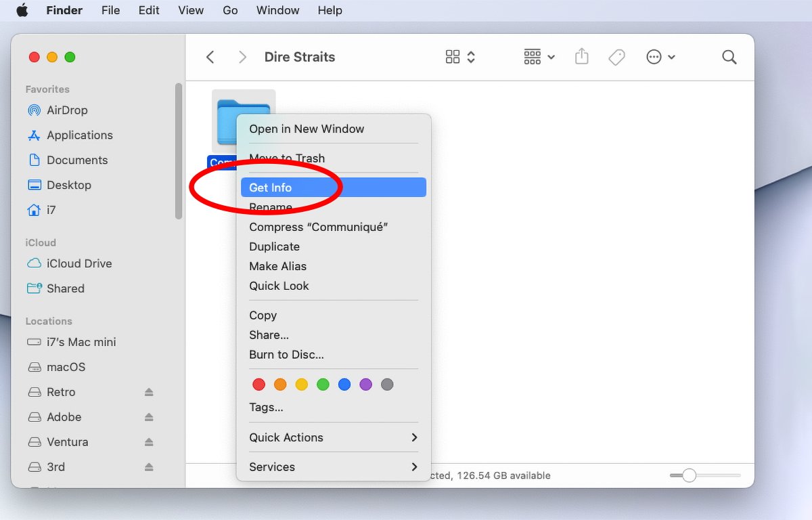Open AirDrop in the sidebar
This screenshot has width=812, height=520.
click(66, 110)
